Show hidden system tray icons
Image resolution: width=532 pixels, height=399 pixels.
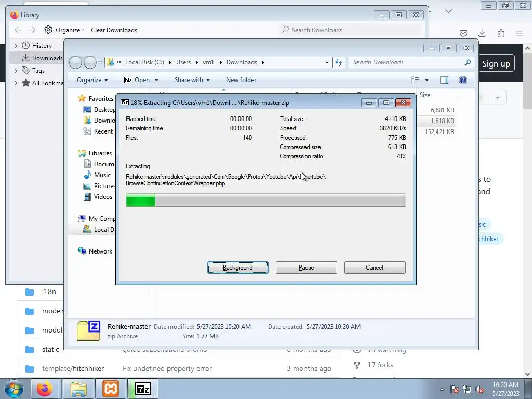point(442,390)
